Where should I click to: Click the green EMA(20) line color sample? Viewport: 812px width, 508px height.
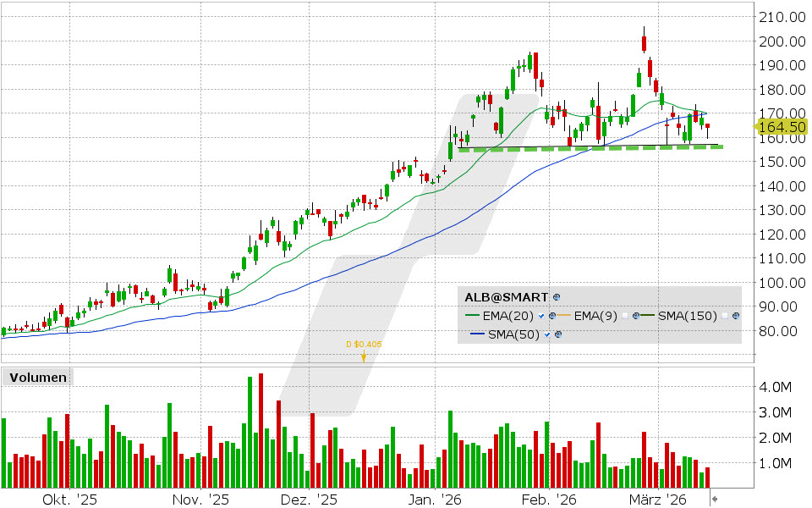472,315
